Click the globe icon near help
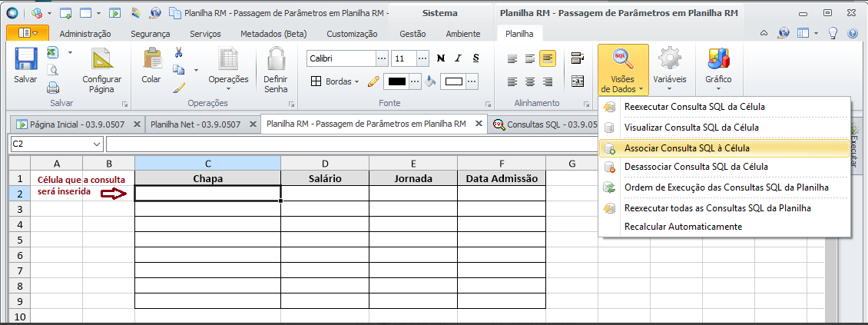Screen dimensions: 868x325 [784, 34]
